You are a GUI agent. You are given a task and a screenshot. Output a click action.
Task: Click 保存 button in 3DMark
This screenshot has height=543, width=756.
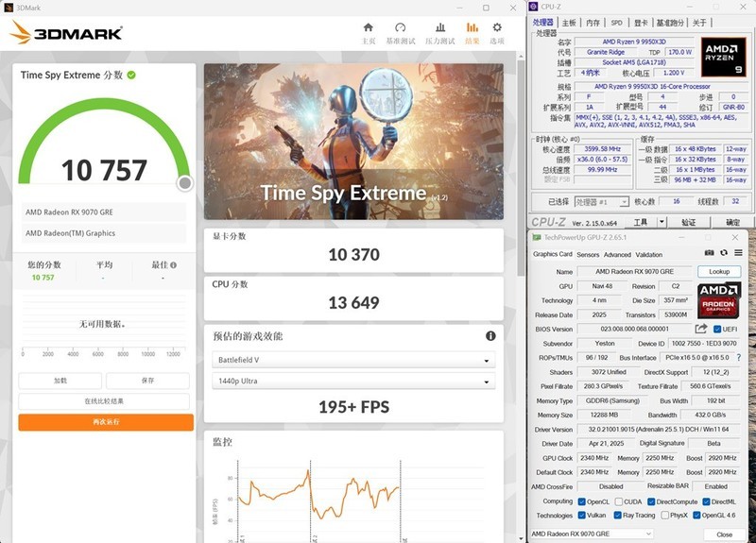pos(147,381)
